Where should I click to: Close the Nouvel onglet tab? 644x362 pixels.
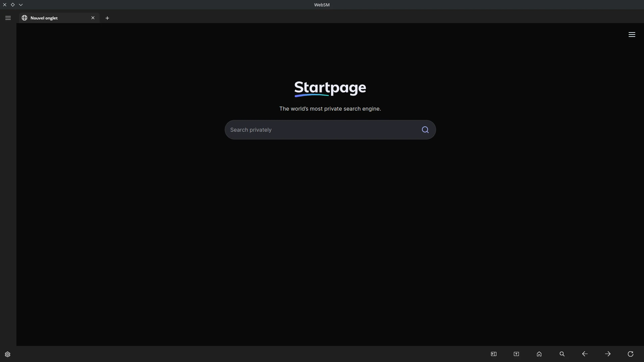93,18
